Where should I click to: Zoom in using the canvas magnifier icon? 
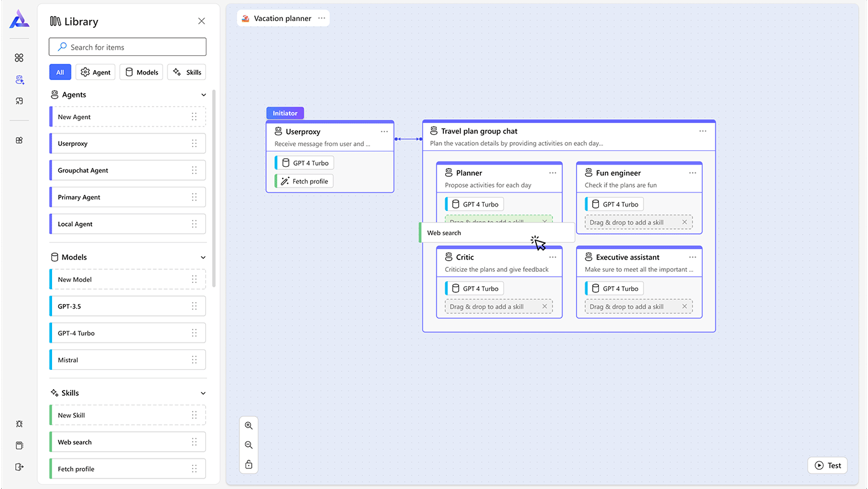[249, 426]
